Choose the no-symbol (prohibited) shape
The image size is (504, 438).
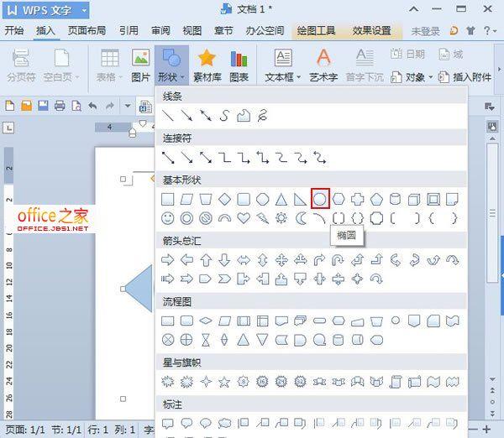tap(206, 218)
